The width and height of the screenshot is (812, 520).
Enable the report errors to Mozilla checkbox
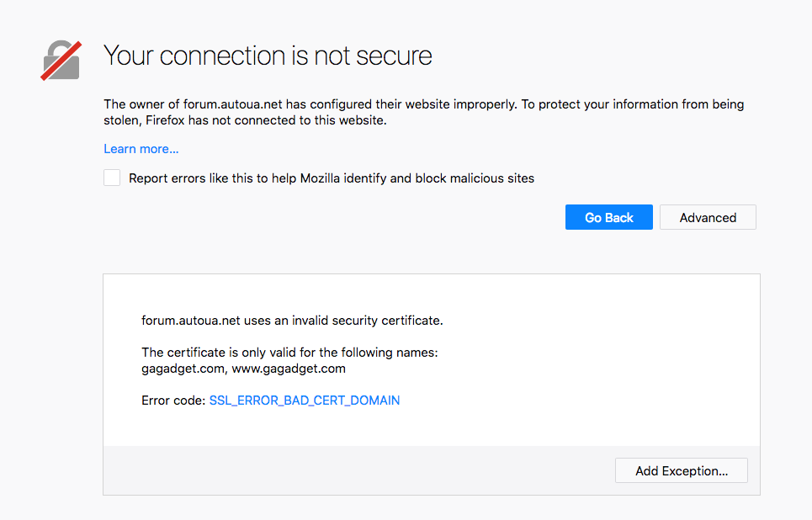tap(112, 178)
